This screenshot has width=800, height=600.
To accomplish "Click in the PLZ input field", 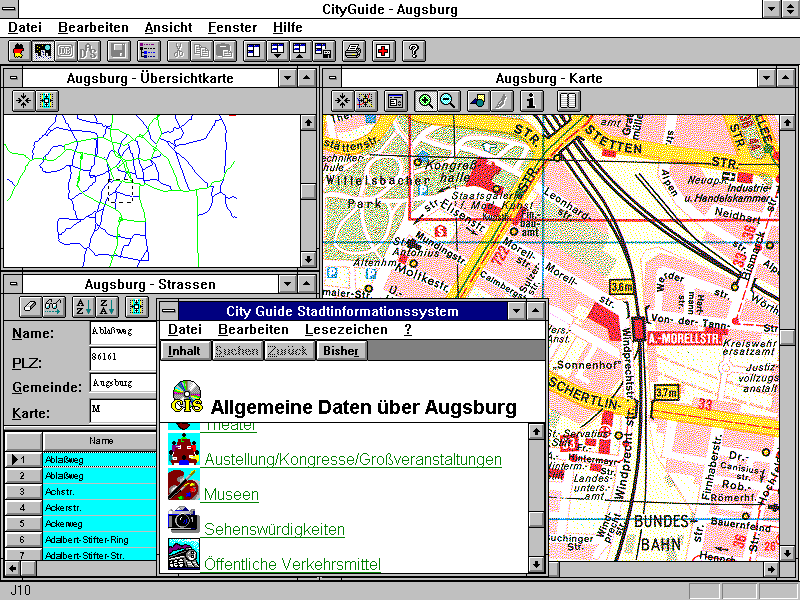I will coord(123,358).
